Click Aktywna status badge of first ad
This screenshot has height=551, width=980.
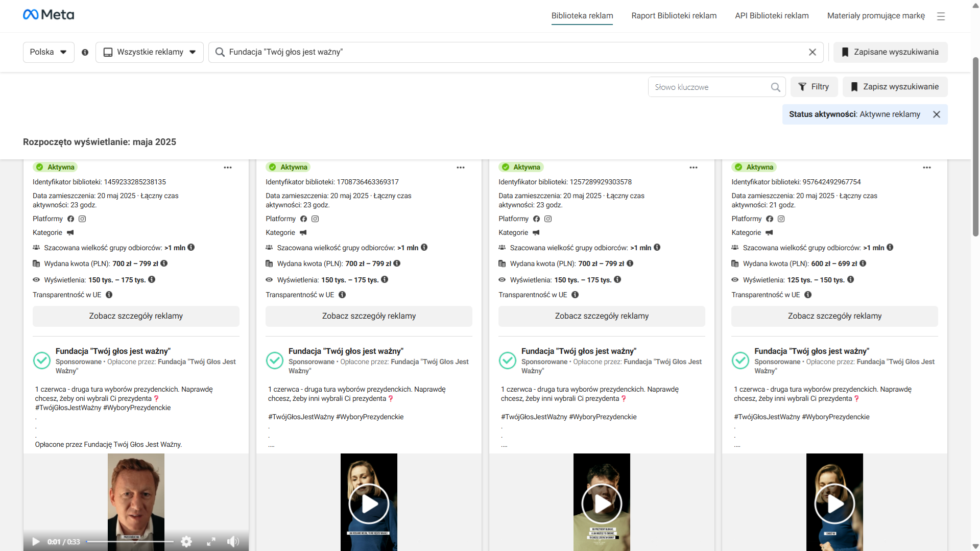point(55,167)
